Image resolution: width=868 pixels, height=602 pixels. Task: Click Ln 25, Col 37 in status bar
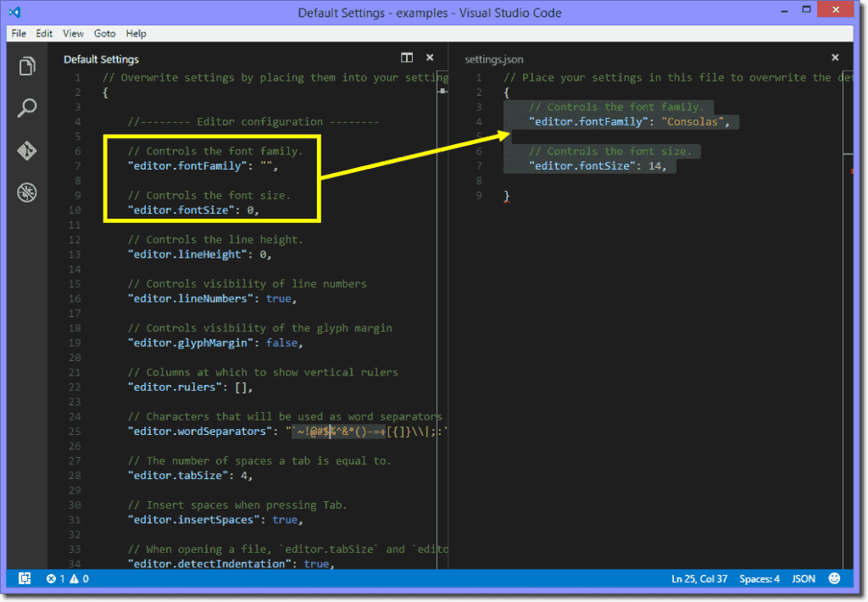coord(699,579)
